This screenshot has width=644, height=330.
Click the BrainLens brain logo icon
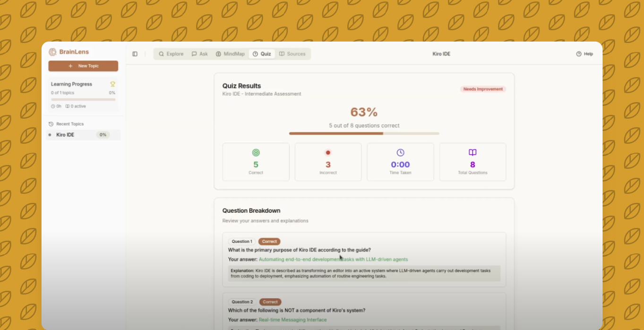point(52,52)
